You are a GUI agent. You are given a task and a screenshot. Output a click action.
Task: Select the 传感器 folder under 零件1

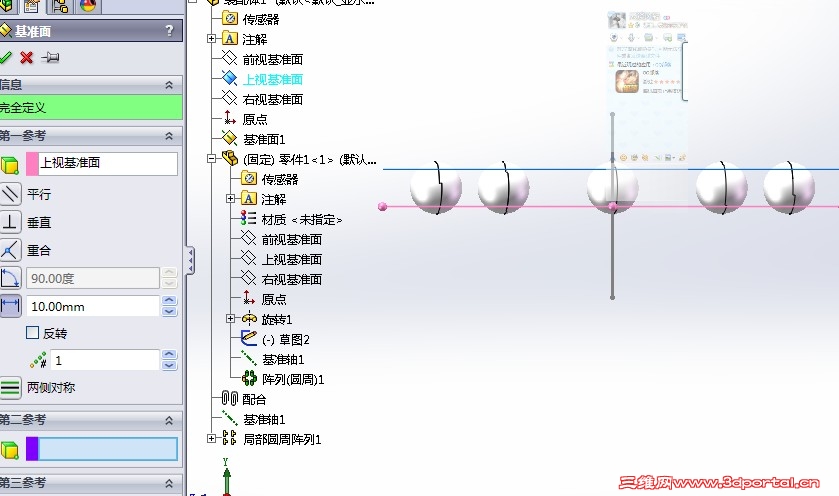click(279, 180)
